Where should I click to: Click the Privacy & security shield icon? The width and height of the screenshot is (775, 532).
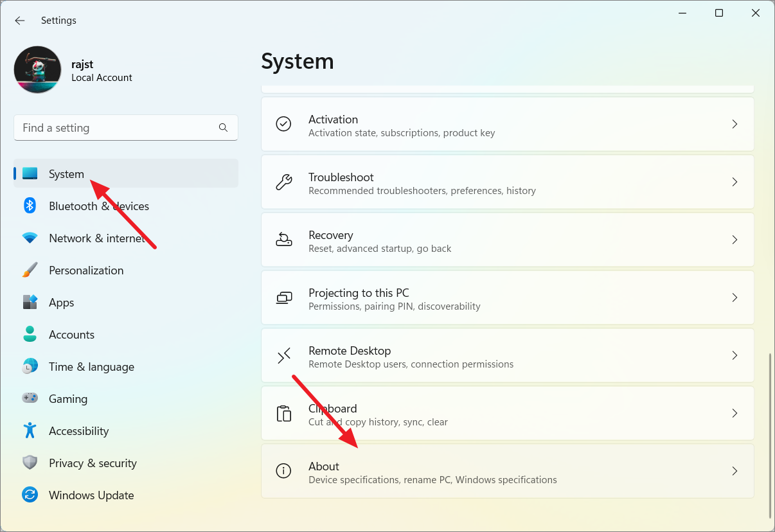tap(30, 463)
